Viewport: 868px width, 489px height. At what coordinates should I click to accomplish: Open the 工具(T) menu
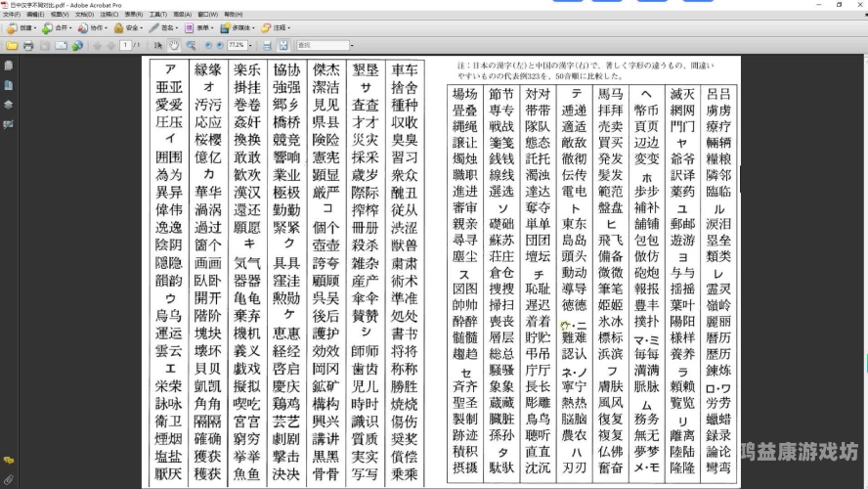coord(157,15)
